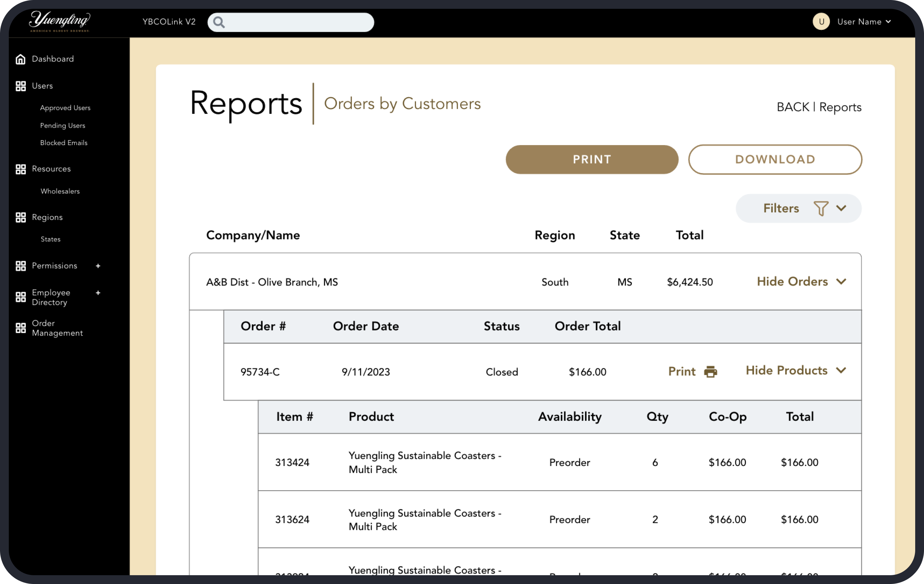Click the Item # column header
Image resolution: width=924 pixels, height=584 pixels.
tap(294, 417)
